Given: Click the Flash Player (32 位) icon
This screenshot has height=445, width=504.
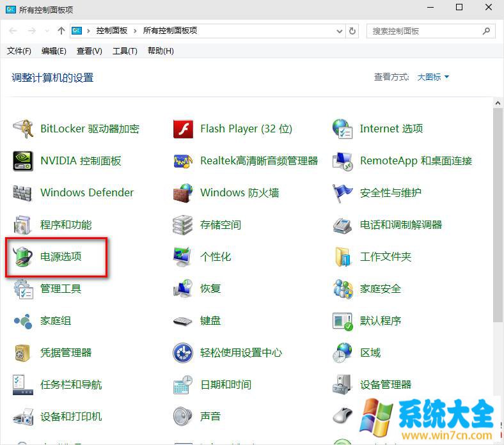Looking at the screenshot, I should point(183,129).
